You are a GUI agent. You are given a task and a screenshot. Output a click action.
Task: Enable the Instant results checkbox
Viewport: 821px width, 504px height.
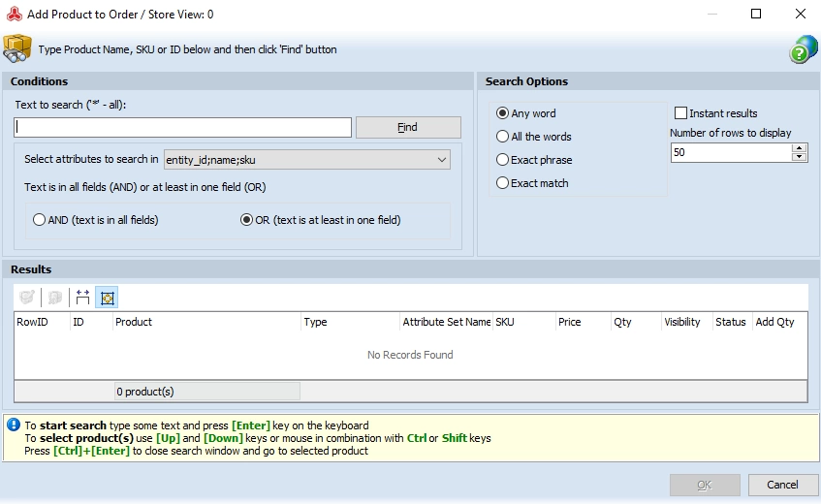tap(680, 113)
